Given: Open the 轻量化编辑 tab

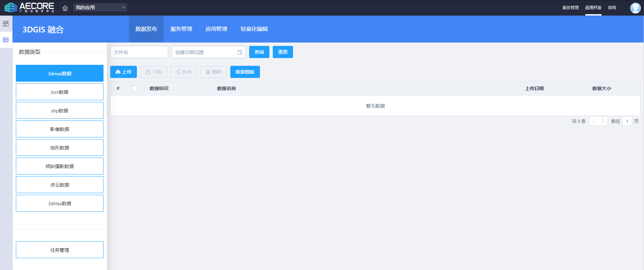Looking at the screenshot, I should [x=254, y=29].
